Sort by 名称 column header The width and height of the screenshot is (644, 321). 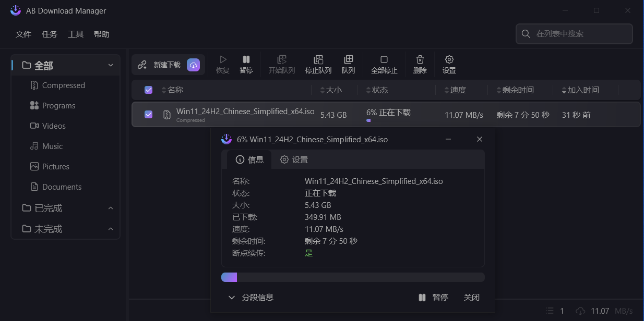[x=172, y=90]
